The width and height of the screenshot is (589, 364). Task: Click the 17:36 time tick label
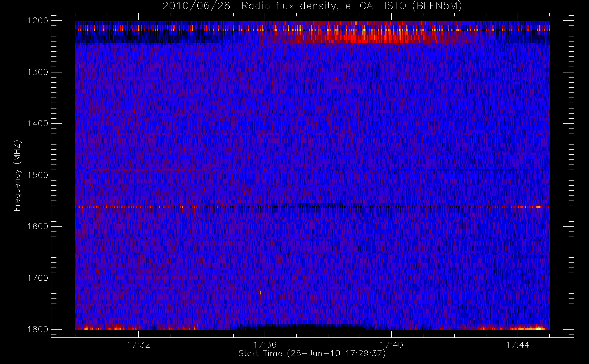(265, 345)
